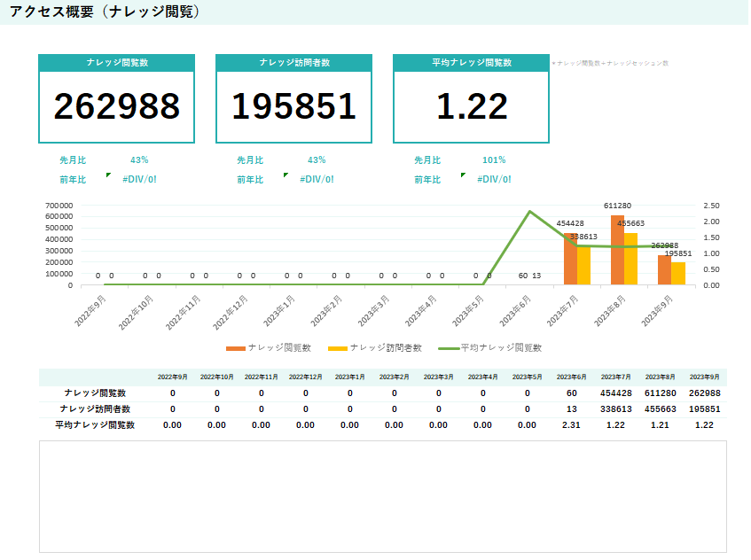The image size is (751, 560).
Task: Click the green error triangle beside ナレッジ閲覧数 前年比
Action: point(108,175)
